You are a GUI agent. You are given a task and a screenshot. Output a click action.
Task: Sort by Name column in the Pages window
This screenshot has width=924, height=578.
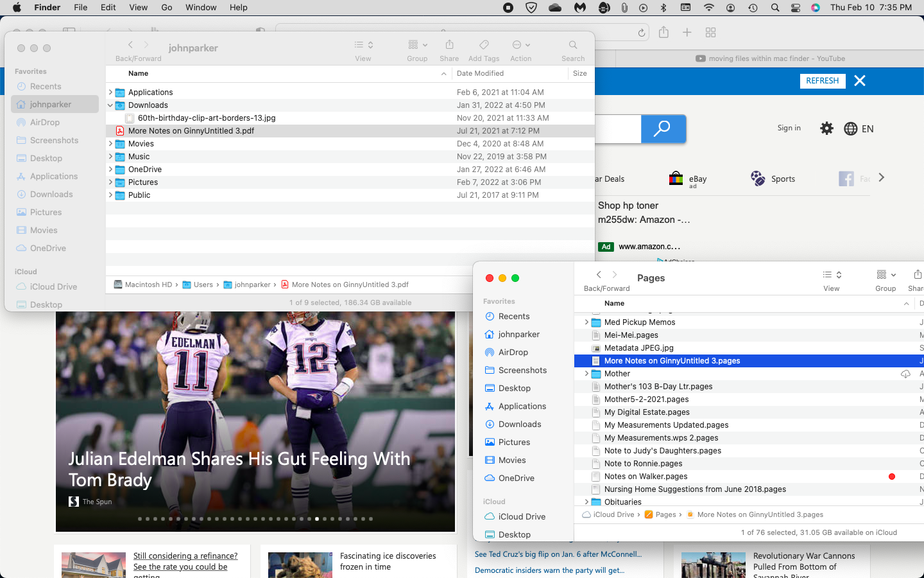click(x=614, y=303)
